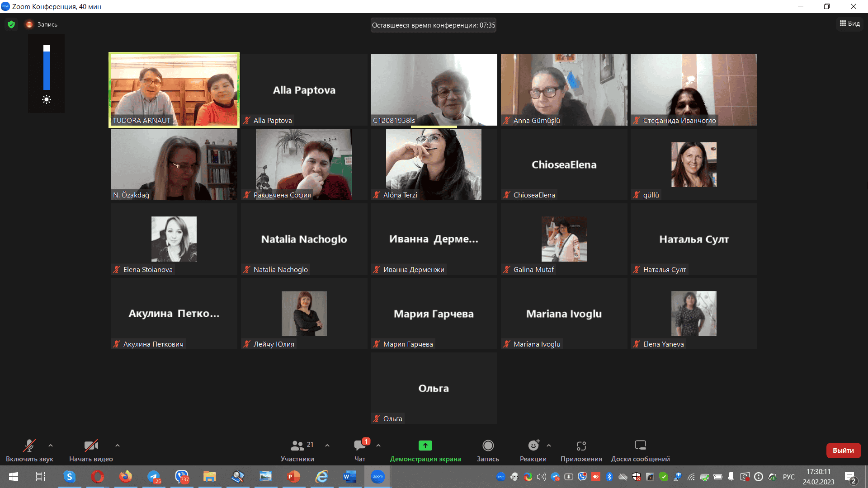Click the green encryption shield icon
The image size is (868, 488).
[x=11, y=24]
